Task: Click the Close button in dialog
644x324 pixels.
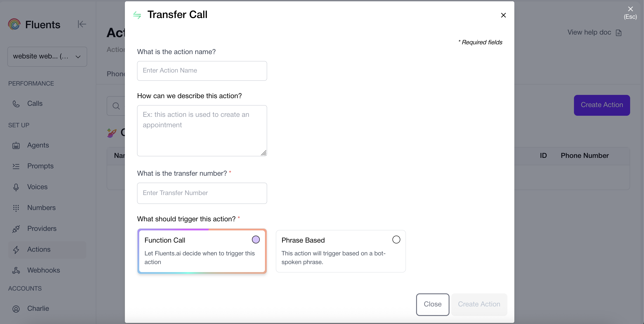Action: (433, 304)
